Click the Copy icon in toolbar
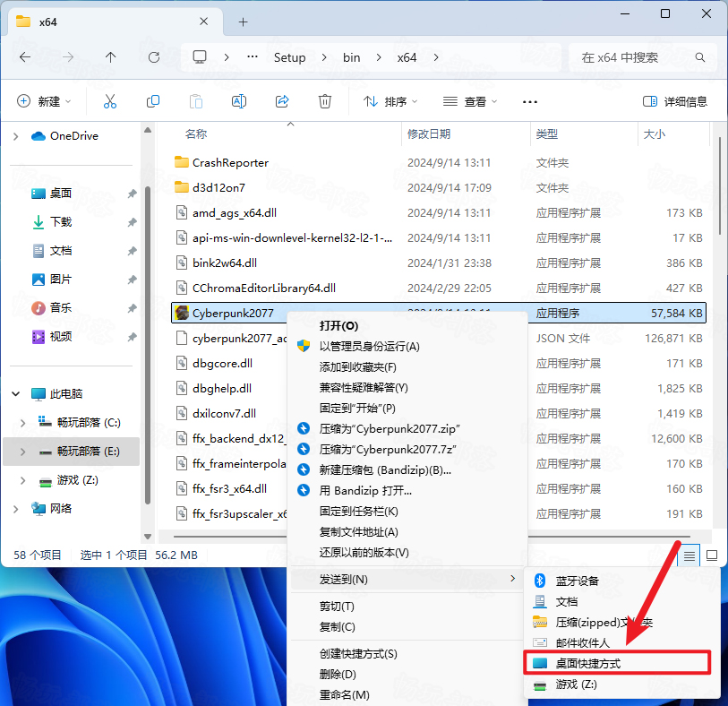This screenshot has height=706, width=728. pos(153,101)
